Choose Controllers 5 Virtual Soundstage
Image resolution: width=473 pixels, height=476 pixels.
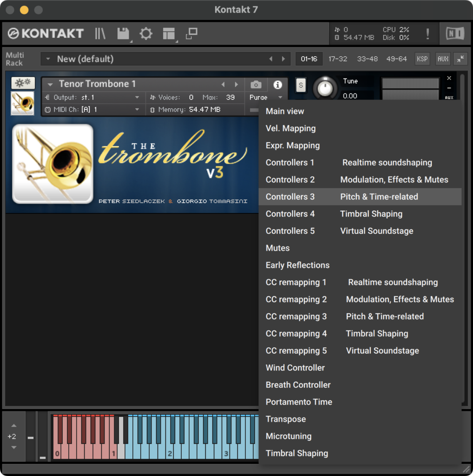[x=360, y=231]
